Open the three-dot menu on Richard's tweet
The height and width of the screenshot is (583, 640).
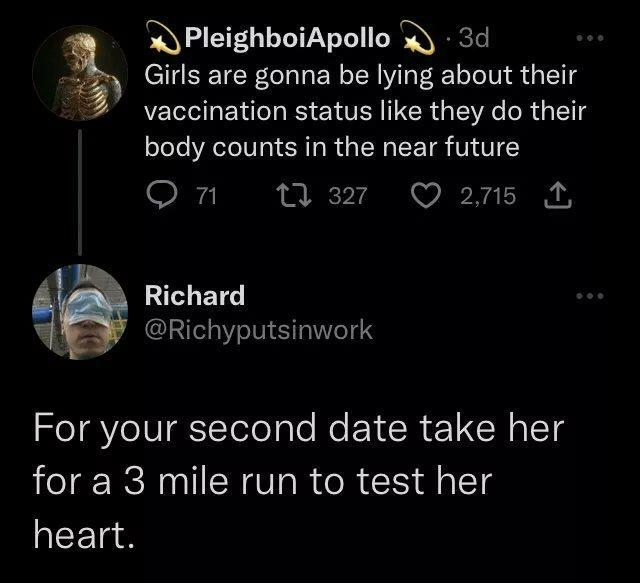point(592,296)
